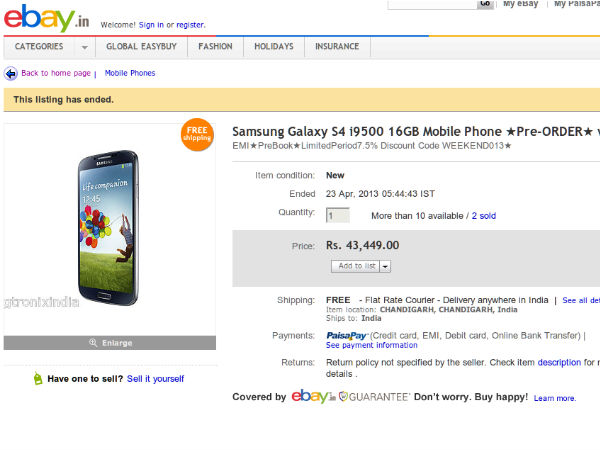Open the Global EasyBuy tab
600x450 pixels.
click(x=141, y=47)
